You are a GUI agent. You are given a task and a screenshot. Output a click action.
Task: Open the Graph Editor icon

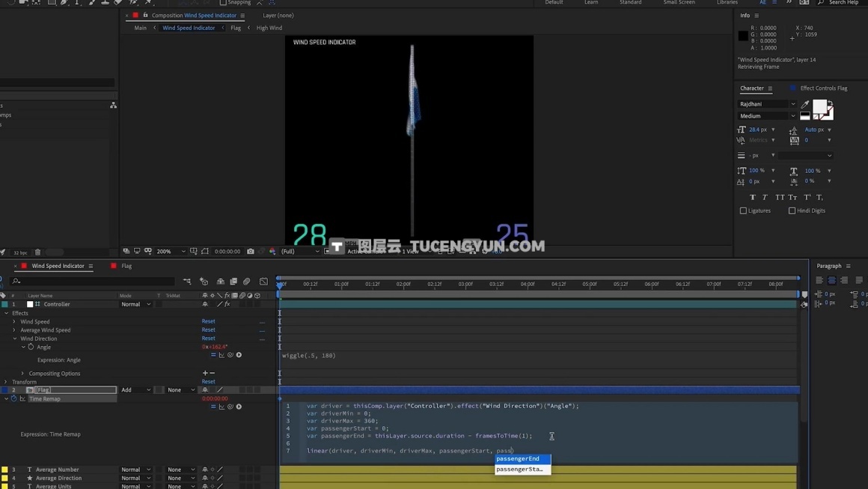pyautogui.click(x=263, y=282)
